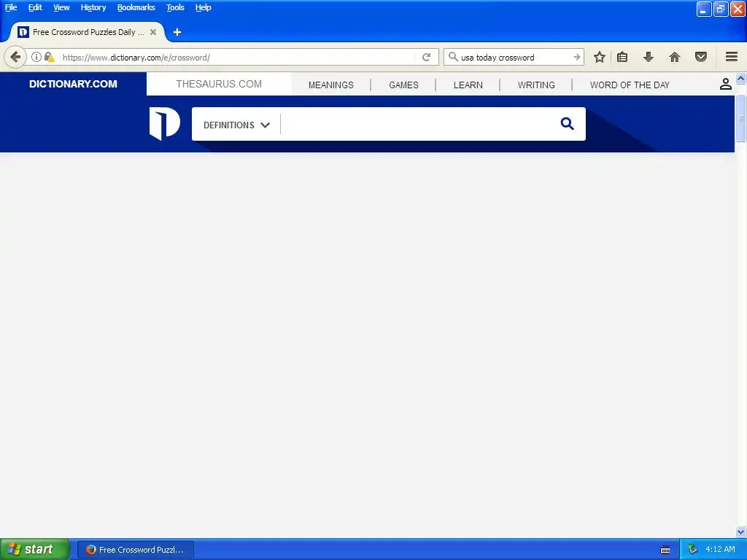Open the lock warning icon in the address bar
Viewport: 747px width, 560px height.
pyautogui.click(x=49, y=57)
